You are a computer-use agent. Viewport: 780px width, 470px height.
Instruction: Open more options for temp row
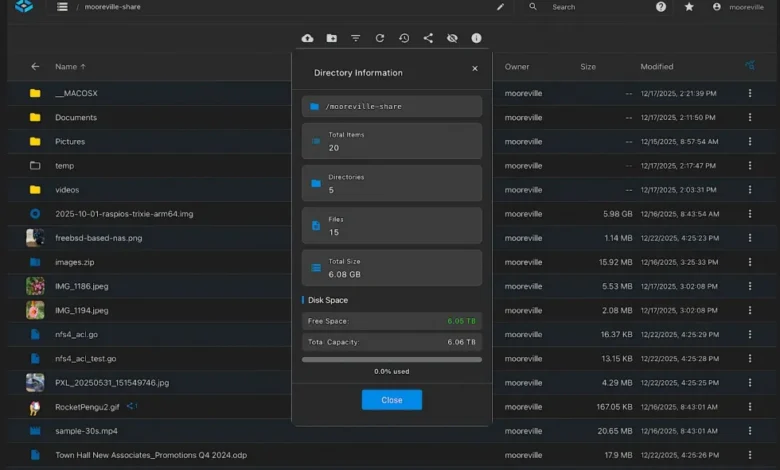pyautogui.click(x=750, y=166)
